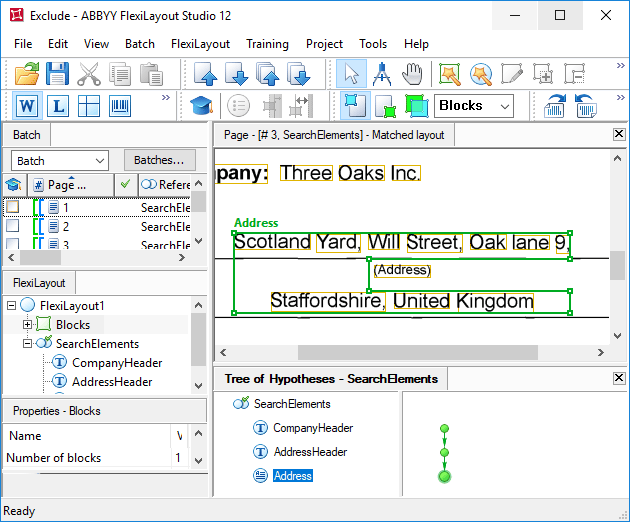This screenshot has width=630, height=522.
Task: Open the Blocks dropdown in toolbar
Action: click(474, 106)
